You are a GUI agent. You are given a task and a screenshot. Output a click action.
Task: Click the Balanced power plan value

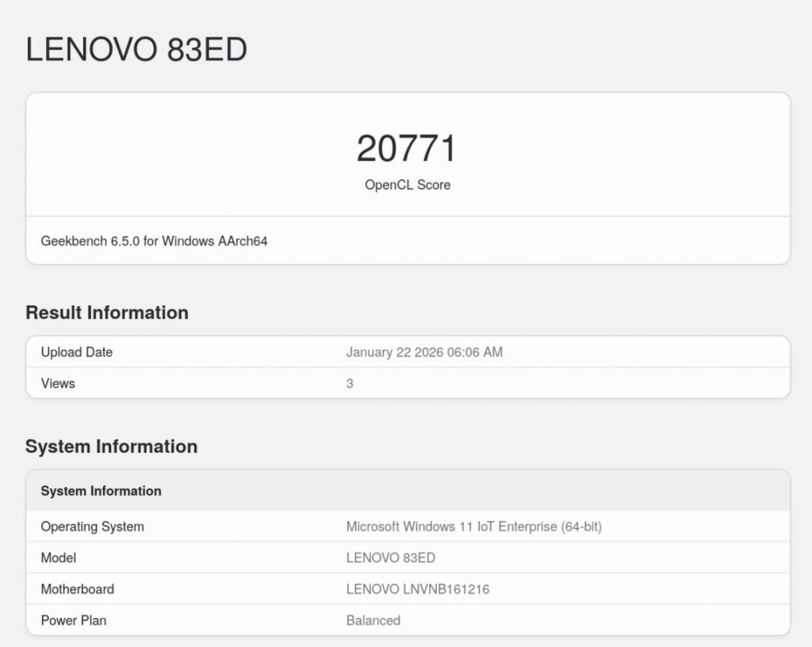(373, 620)
